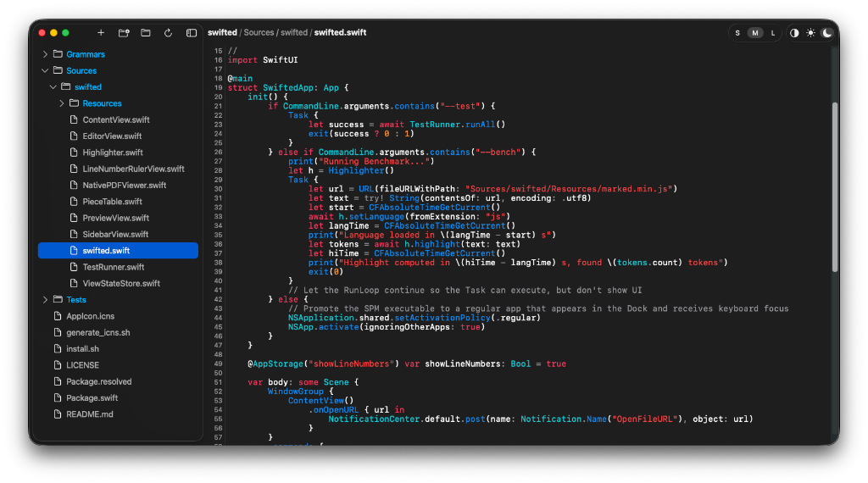Select medium font size M
The image size is (868, 483).
pos(755,33)
